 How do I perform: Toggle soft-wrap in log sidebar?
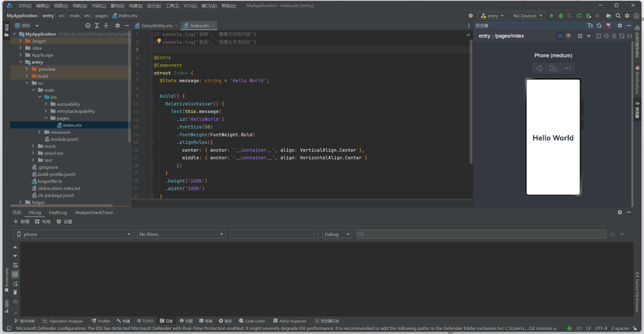(15, 265)
